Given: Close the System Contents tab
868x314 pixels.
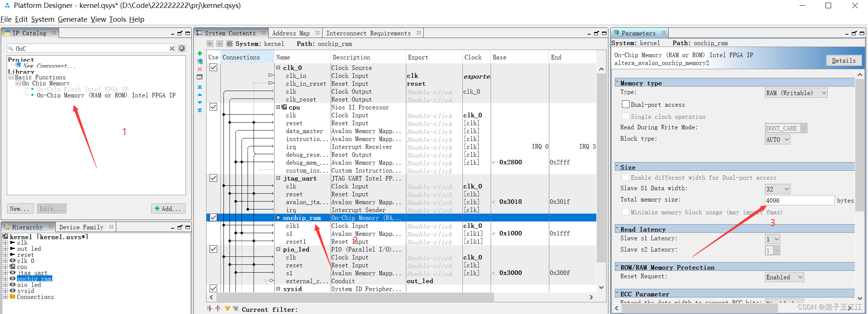Looking at the screenshot, I should click(264, 33).
